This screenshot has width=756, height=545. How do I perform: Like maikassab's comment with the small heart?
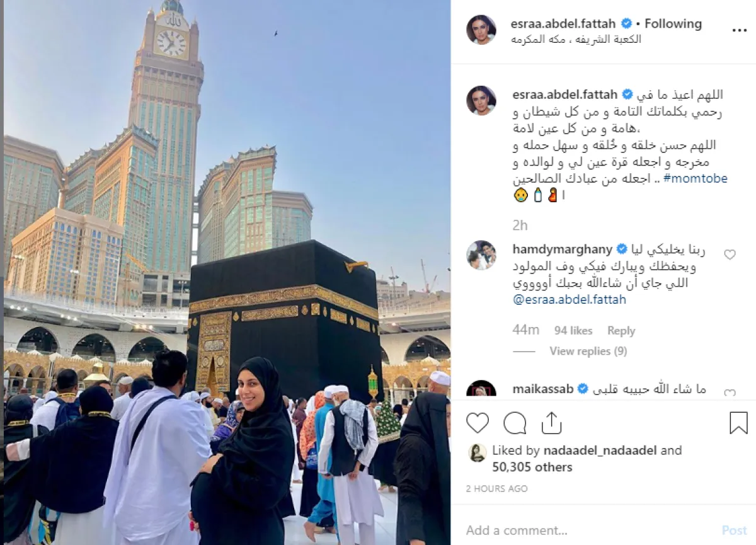click(730, 393)
